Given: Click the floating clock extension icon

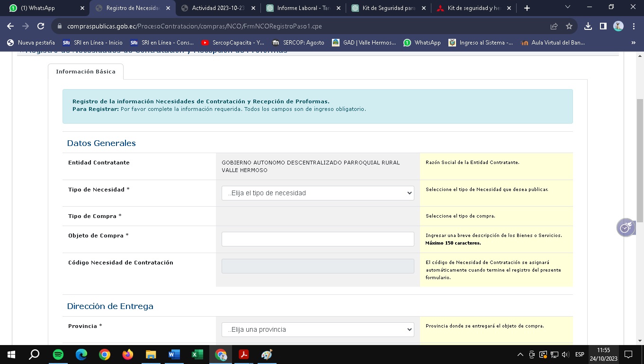Looking at the screenshot, I should [625, 227].
